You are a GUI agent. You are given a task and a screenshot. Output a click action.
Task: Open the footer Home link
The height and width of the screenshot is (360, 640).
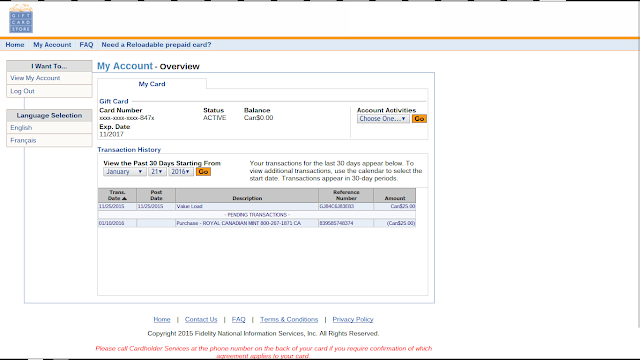(162, 320)
